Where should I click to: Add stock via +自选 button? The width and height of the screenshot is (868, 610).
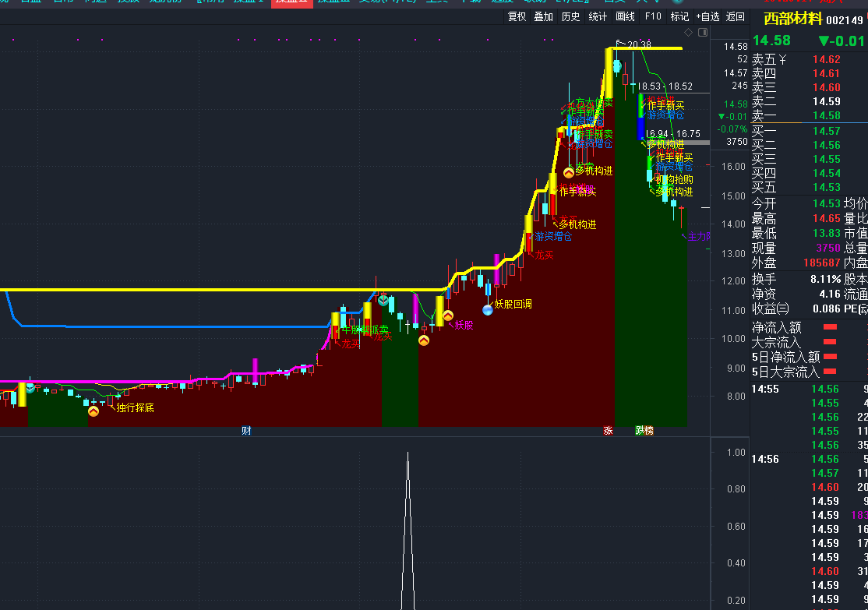pyautogui.click(x=708, y=16)
